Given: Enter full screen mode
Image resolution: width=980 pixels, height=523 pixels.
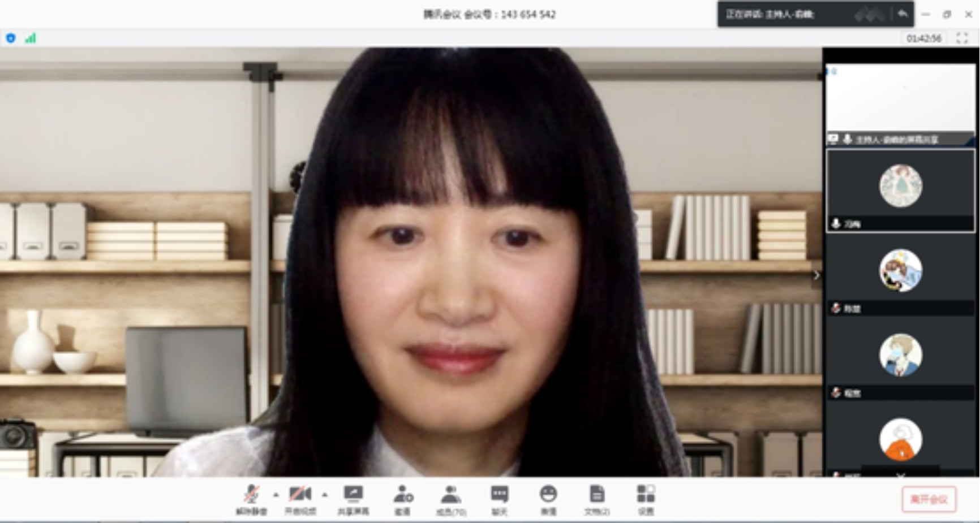Looking at the screenshot, I should 962,38.
